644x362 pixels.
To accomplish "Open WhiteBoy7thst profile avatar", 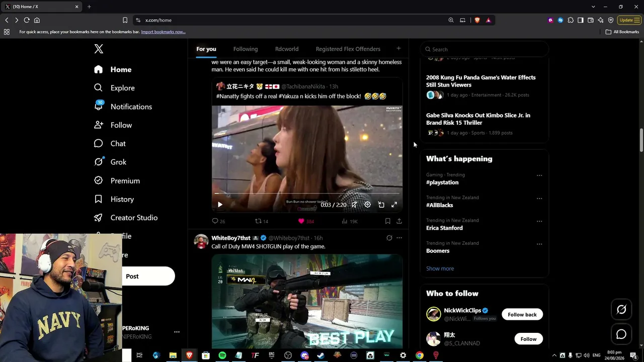I will tap(201, 242).
